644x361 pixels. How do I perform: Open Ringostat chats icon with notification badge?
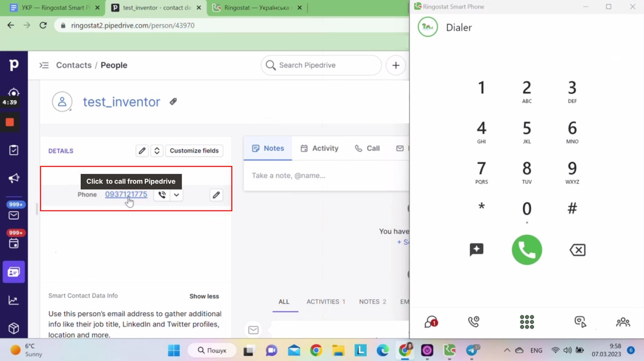431,322
